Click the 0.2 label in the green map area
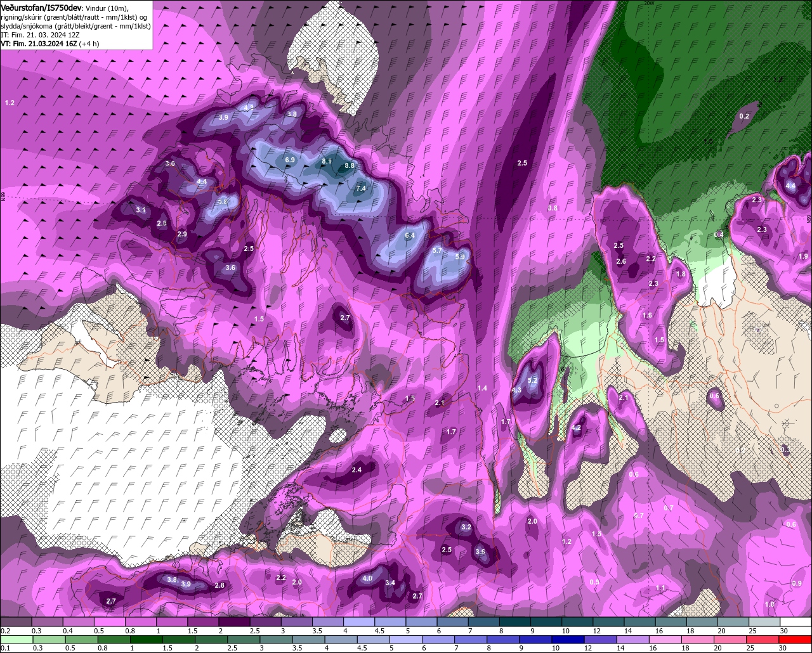Screen dimensions: 812x653 click(x=744, y=116)
